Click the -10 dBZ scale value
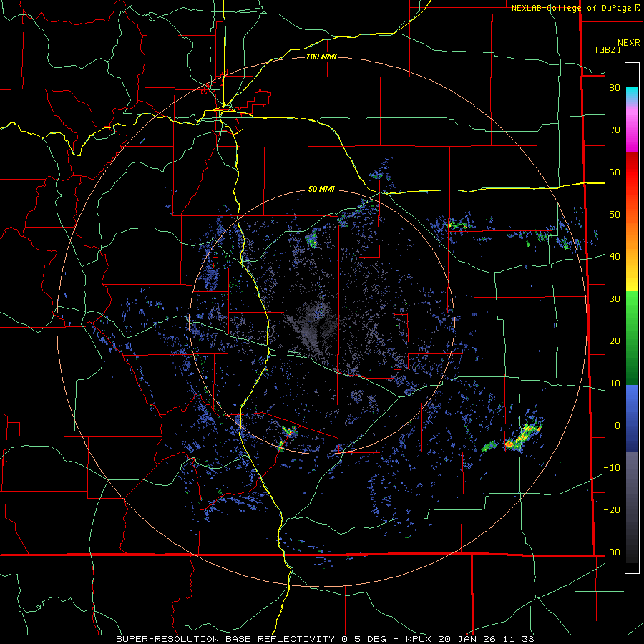644x644 pixels. tap(612, 467)
